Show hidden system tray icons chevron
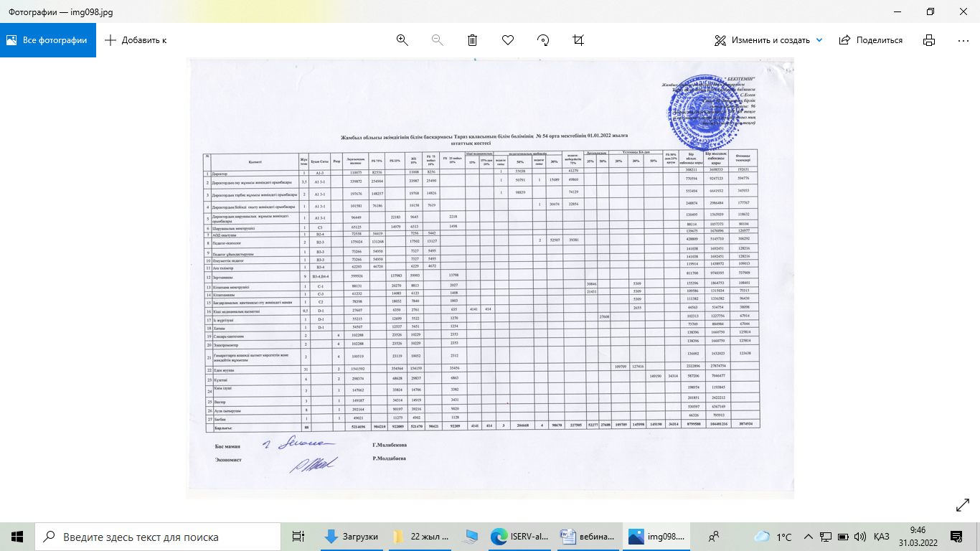The width and height of the screenshot is (980, 551). pyautogui.click(x=811, y=537)
